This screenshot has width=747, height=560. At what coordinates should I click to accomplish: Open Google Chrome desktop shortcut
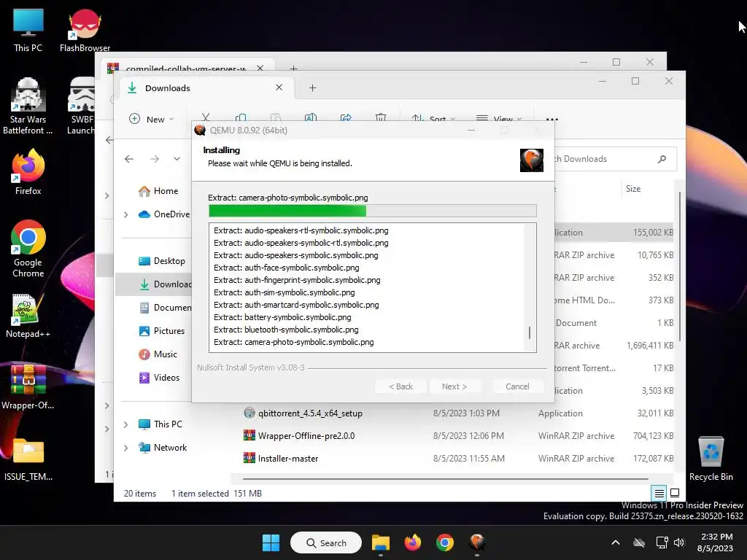[x=28, y=249]
